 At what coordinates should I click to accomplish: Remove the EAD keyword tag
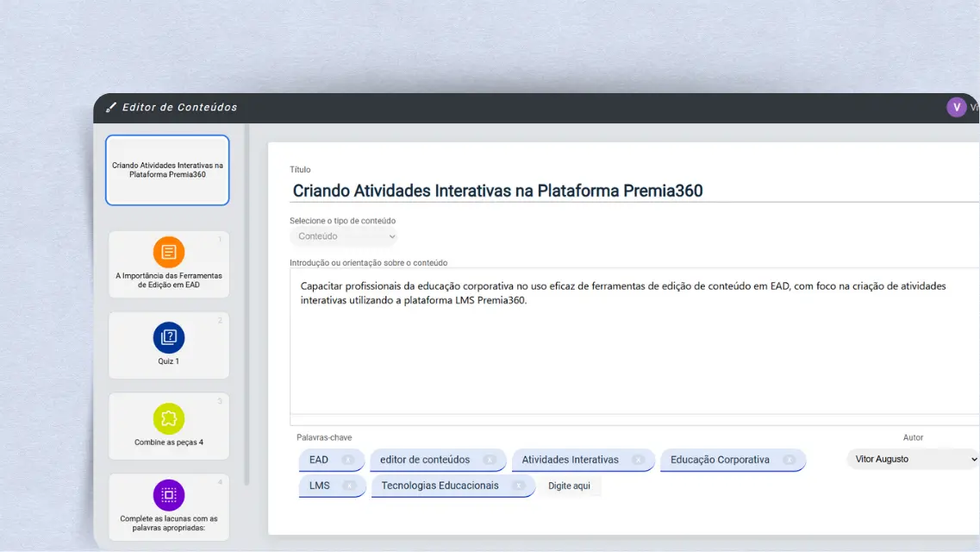coord(348,460)
